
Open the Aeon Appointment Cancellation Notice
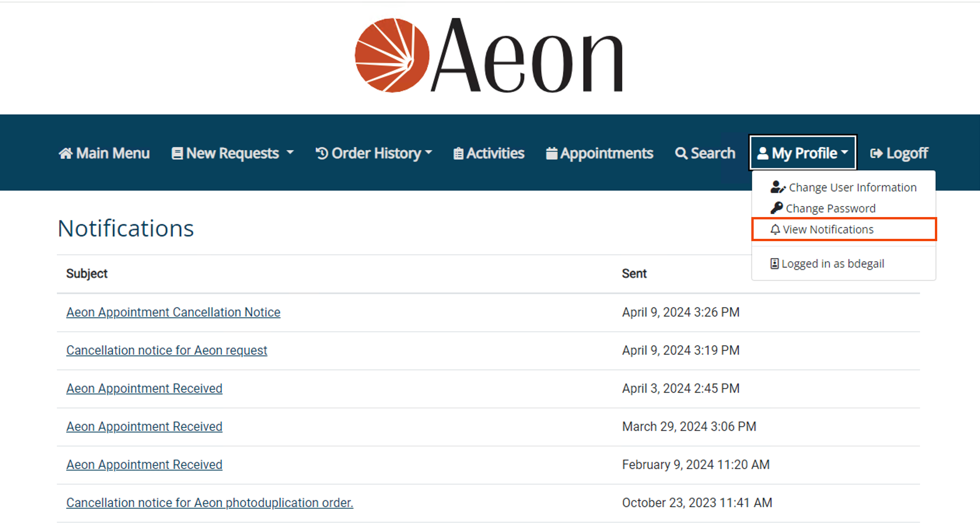[x=173, y=312]
